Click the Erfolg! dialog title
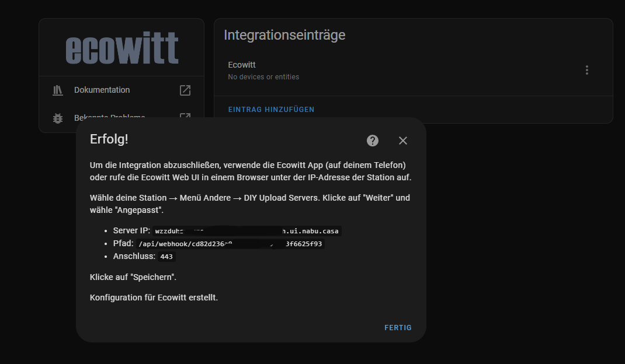The width and height of the screenshot is (625, 364). click(109, 139)
